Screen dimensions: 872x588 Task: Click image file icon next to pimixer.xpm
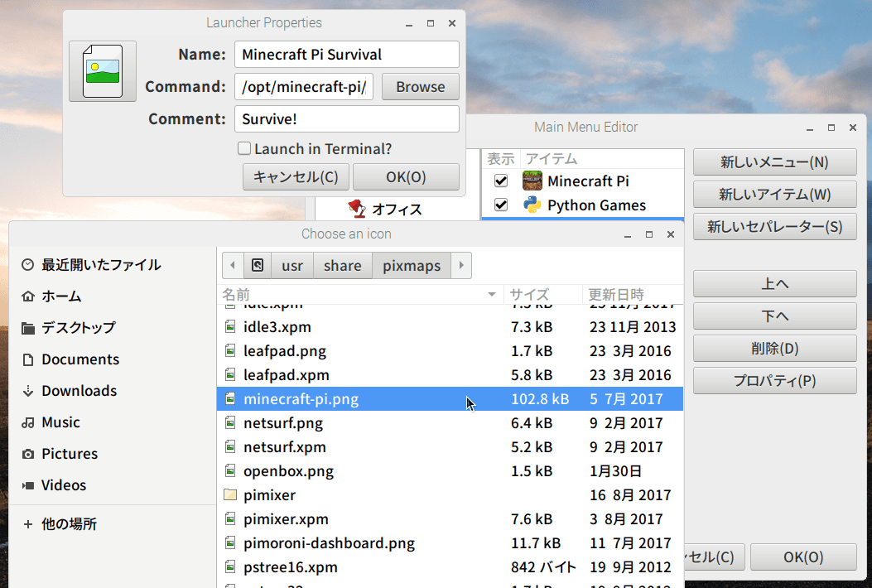point(230,518)
